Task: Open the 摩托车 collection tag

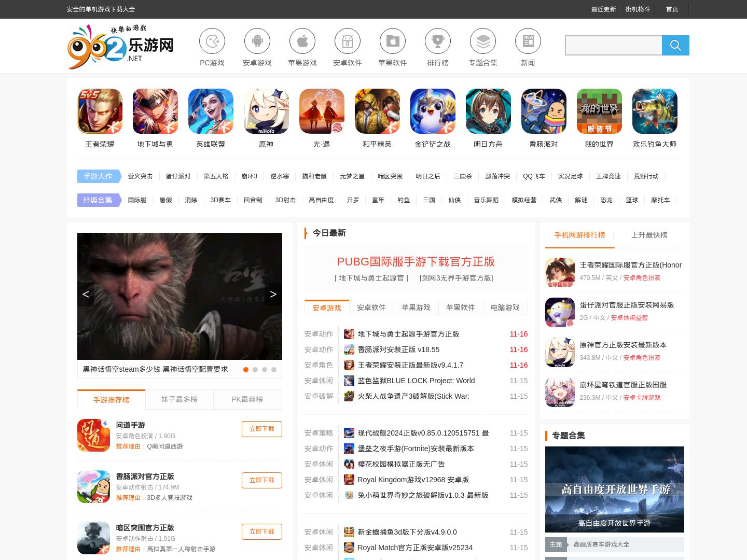Action: click(x=660, y=200)
